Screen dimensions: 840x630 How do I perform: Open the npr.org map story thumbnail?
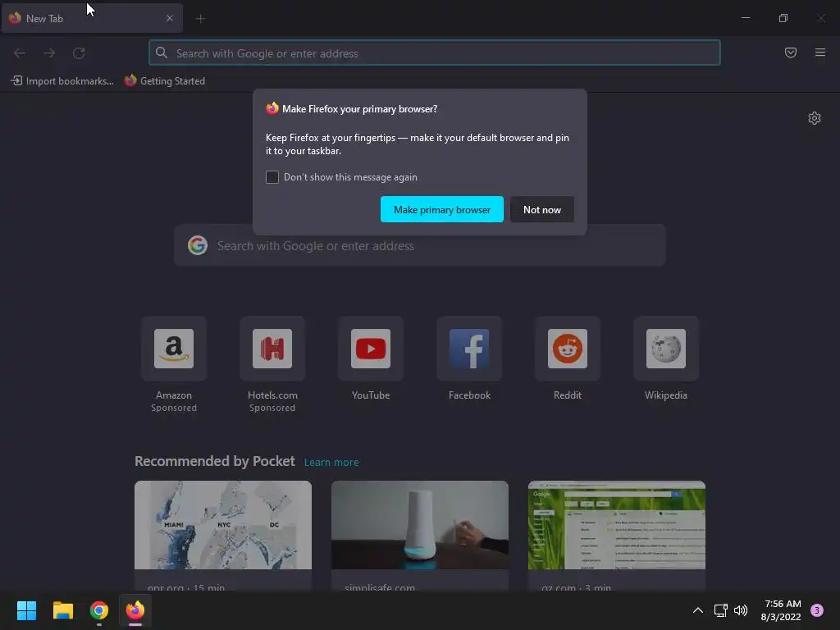pos(223,525)
